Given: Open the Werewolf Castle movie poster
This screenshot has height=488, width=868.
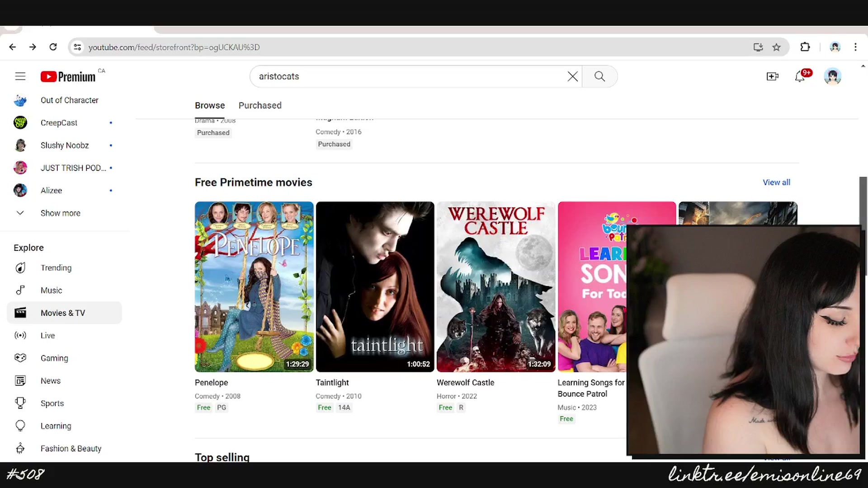Looking at the screenshot, I should click(496, 286).
